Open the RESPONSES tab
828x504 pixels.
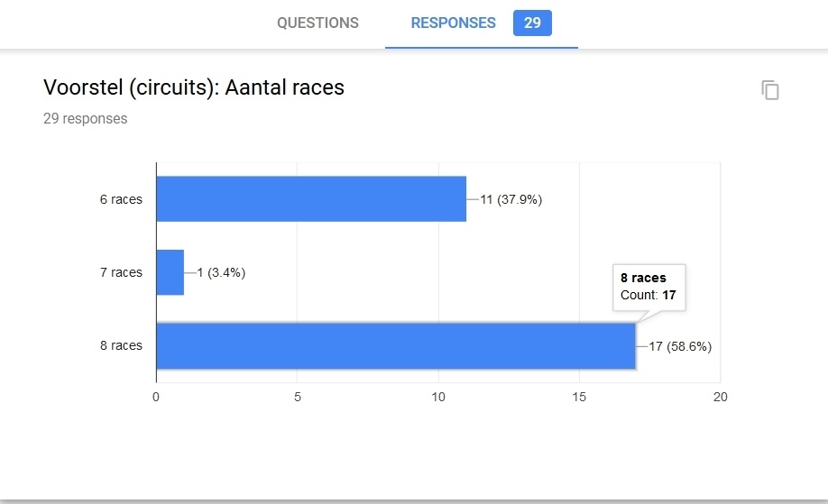click(x=453, y=23)
